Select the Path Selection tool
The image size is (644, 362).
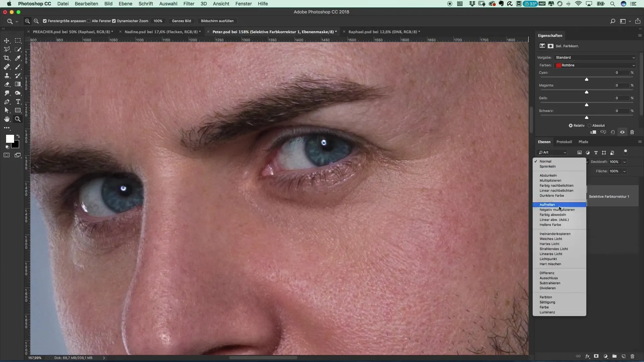tap(7, 110)
